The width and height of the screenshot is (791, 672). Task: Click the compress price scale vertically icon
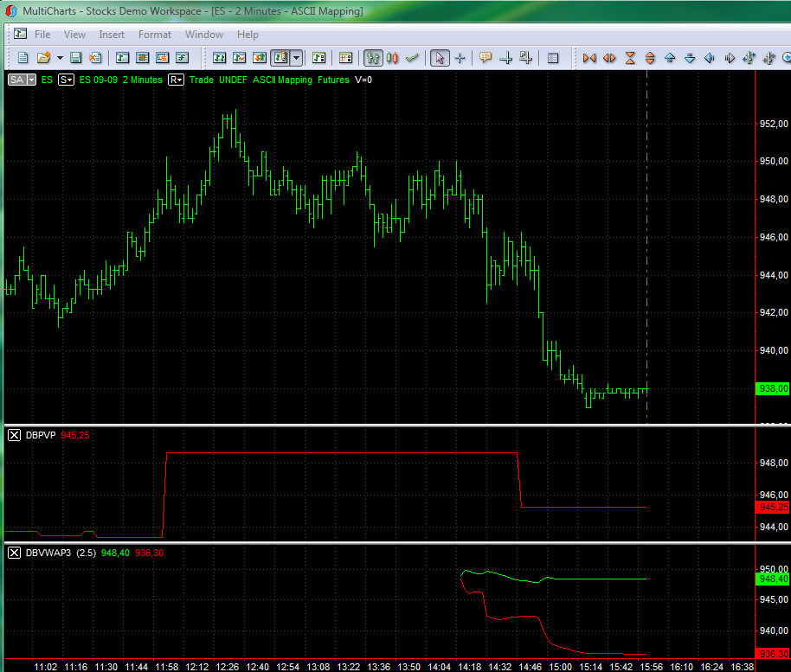click(629, 58)
